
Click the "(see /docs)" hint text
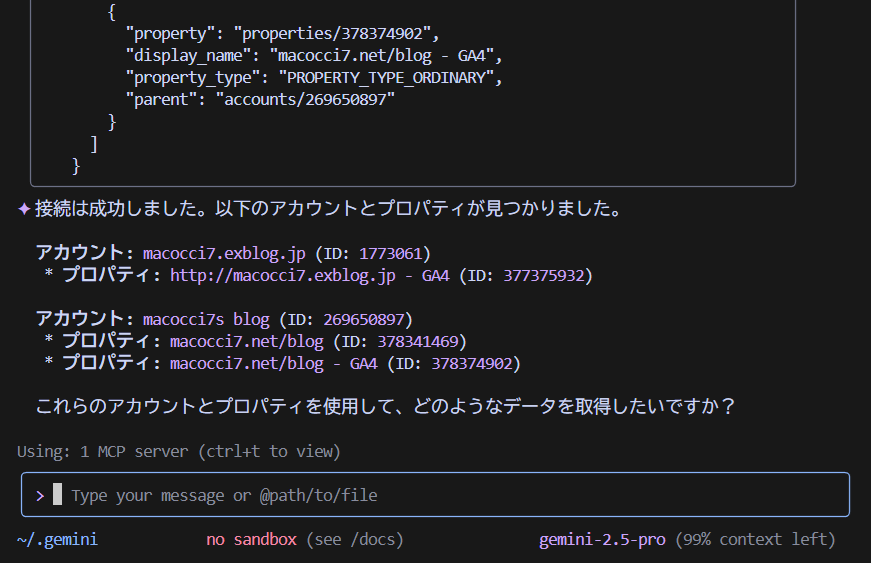tap(354, 539)
